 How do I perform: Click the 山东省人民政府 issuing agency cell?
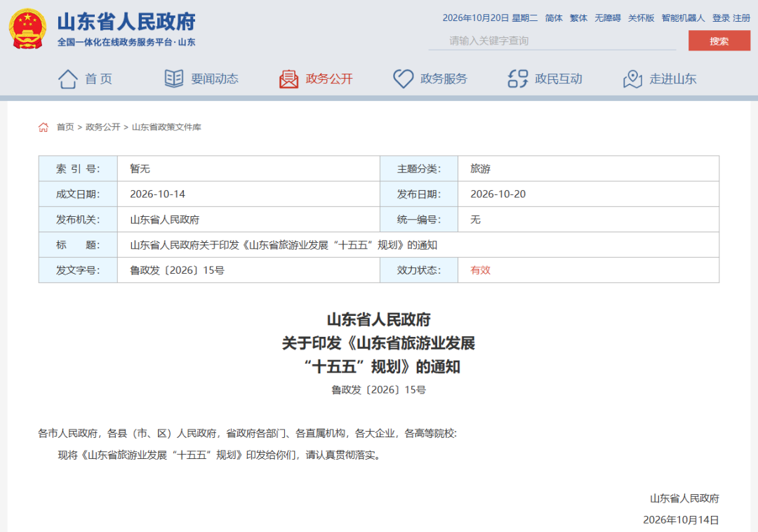tap(248, 220)
